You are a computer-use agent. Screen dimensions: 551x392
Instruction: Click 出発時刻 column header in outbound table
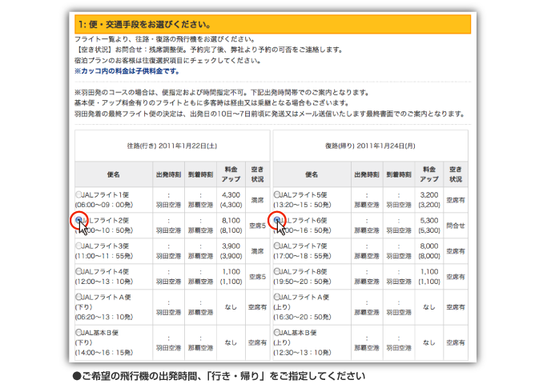pos(168,174)
